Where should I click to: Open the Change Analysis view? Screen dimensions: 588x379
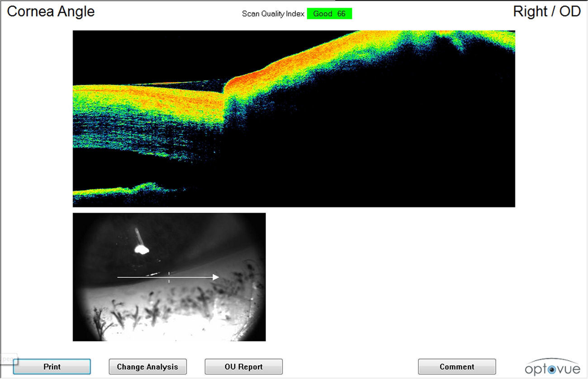click(147, 367)
